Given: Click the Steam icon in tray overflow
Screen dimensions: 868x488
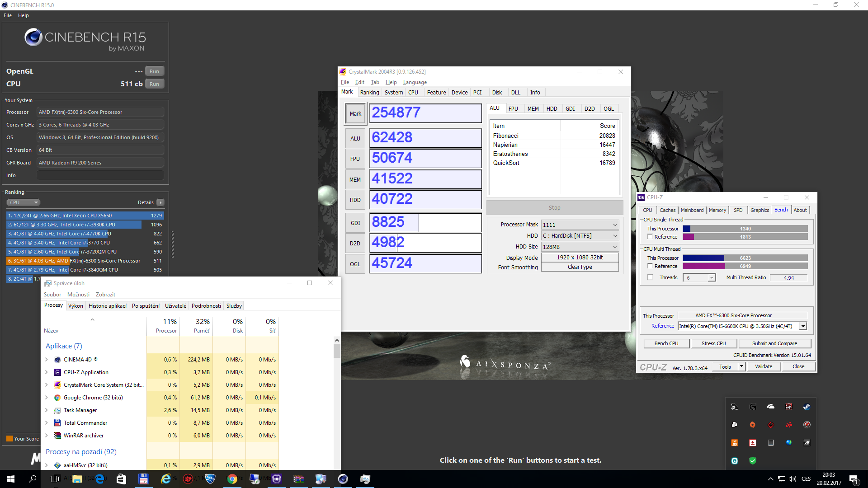Looking at the screenshot, I should tap(807, 407).
